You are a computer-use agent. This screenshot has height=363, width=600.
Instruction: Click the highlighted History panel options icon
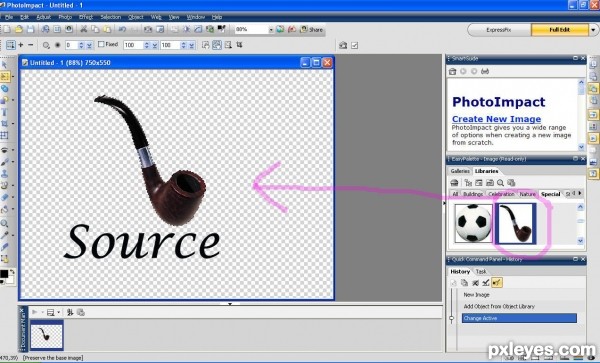(497, 283)
